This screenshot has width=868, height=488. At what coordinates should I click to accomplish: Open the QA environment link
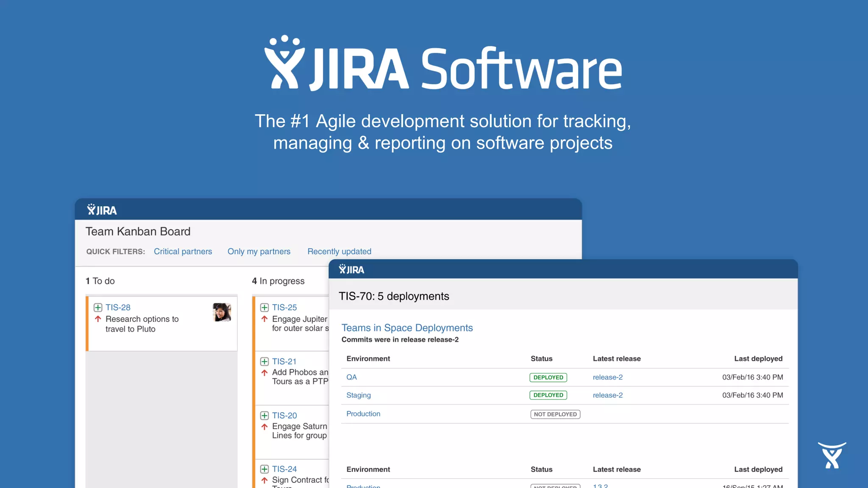coord(351,377)
